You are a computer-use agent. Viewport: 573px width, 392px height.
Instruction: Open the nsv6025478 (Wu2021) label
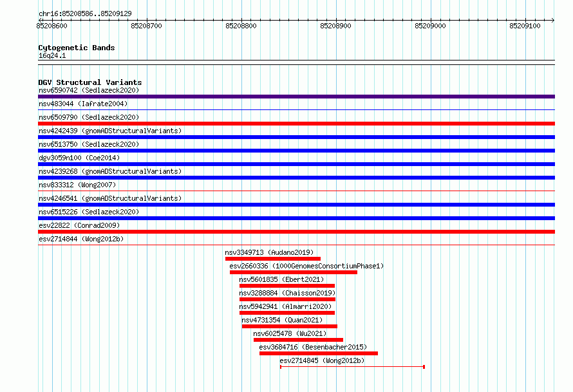click(x=290, y=333)
